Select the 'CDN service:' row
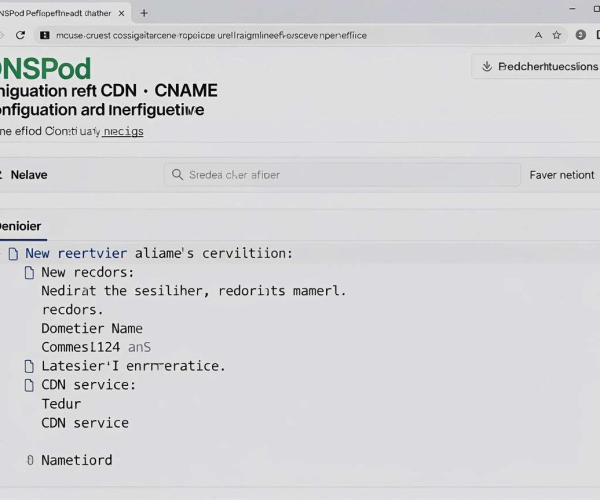This screenshot has height=500, width=600. (x=88, y=385)
